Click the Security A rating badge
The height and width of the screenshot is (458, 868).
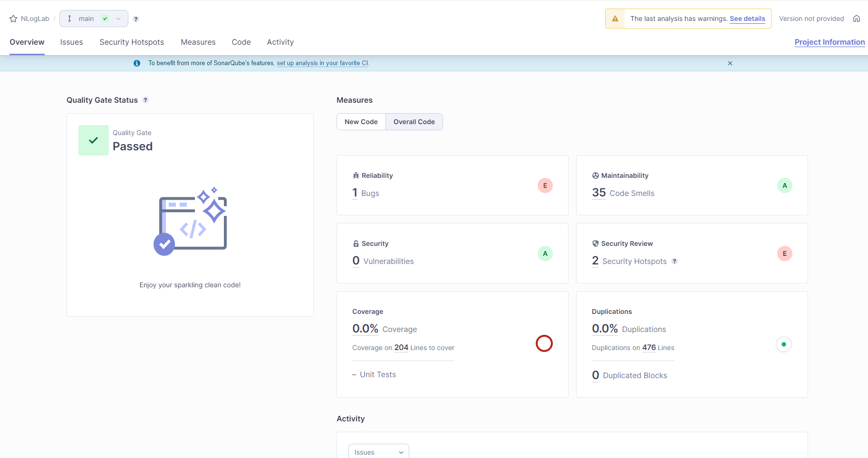545,253
